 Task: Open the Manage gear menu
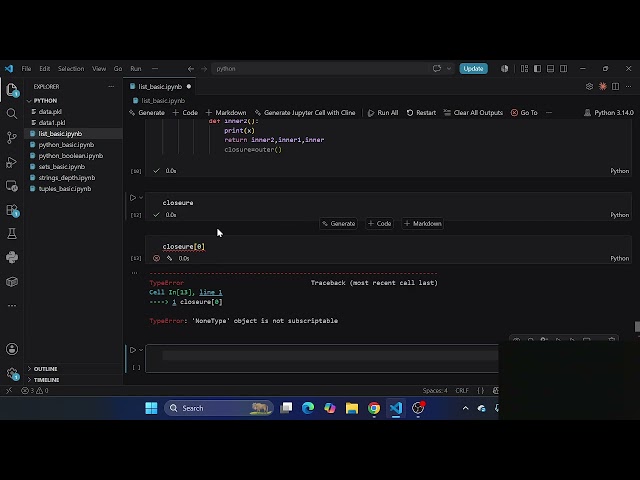(x=12, y=373)
